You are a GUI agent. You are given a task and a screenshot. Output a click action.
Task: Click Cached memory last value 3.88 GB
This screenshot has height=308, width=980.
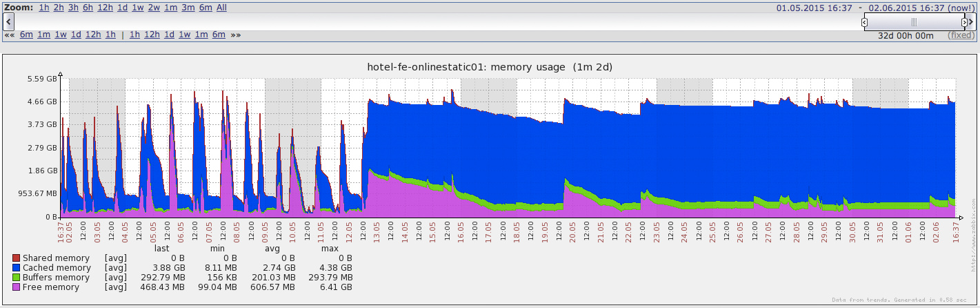[x=169, y=268]
